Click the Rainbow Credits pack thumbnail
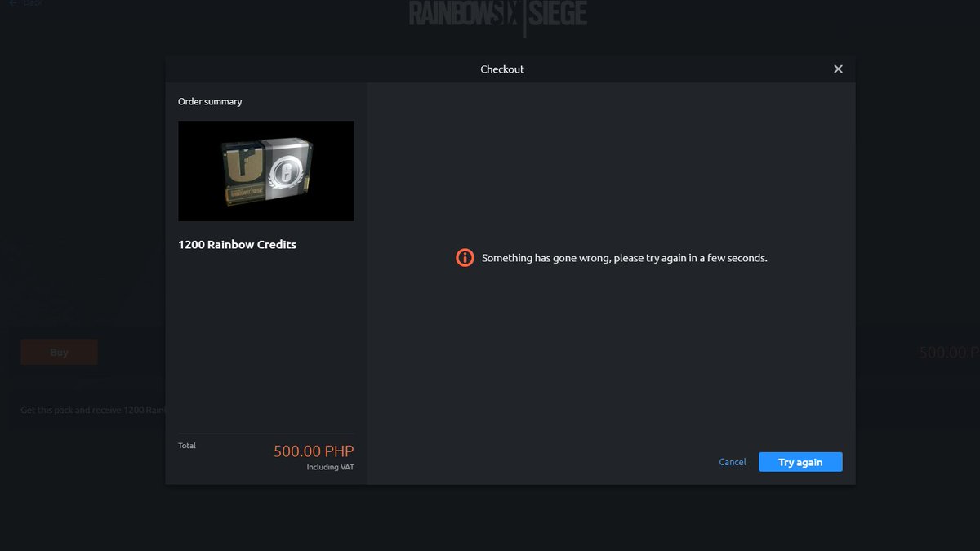 pyautogui.click(x=266, y=171)
